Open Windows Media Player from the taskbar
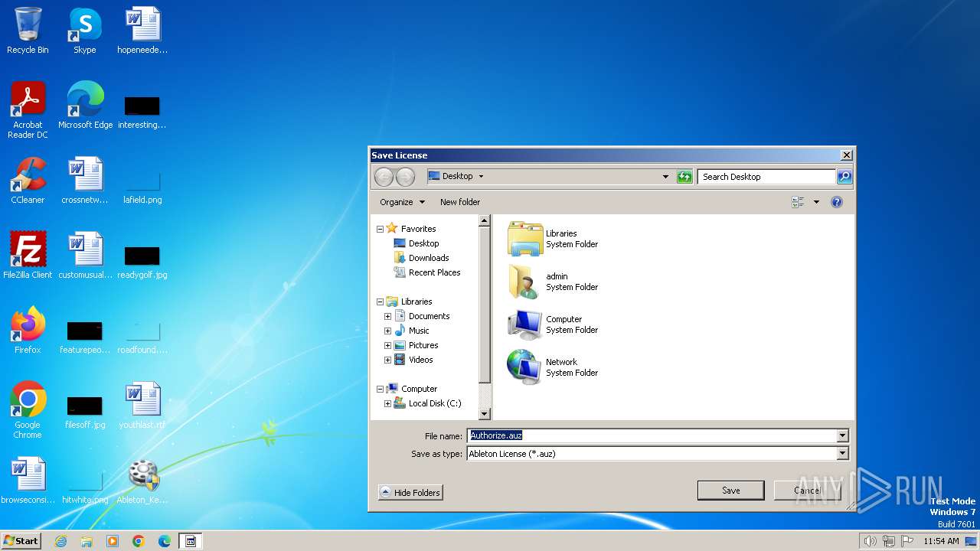This screenshot has height=551, width=980. pos(113,541)
